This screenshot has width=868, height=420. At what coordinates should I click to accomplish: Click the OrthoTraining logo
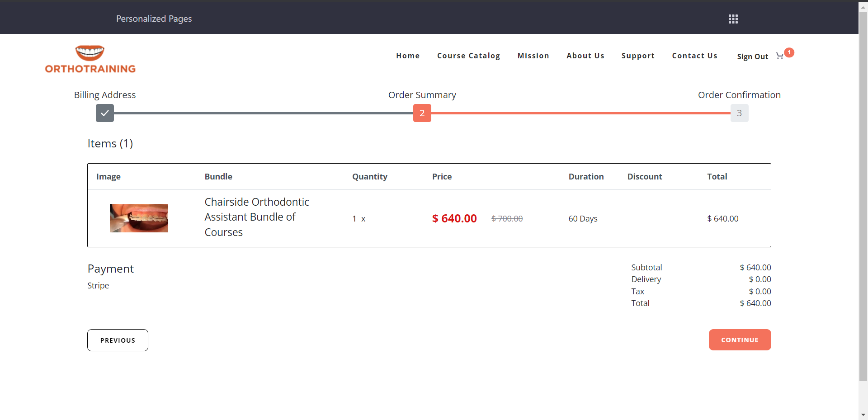pyautogui.click(x=90, y=59)
